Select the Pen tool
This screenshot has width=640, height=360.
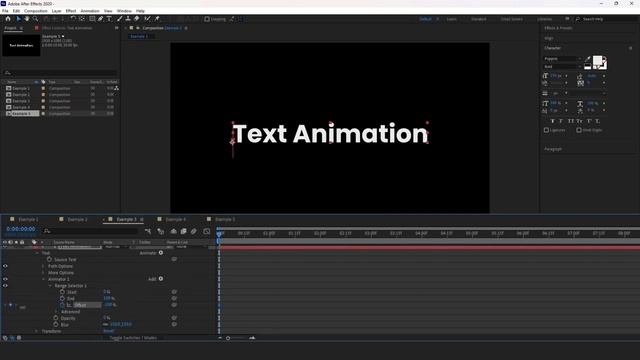point(100,19)
